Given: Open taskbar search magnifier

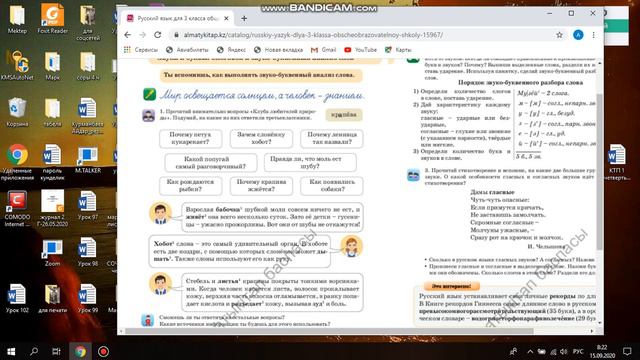Looking at the screenshot, I should [34, 351].
